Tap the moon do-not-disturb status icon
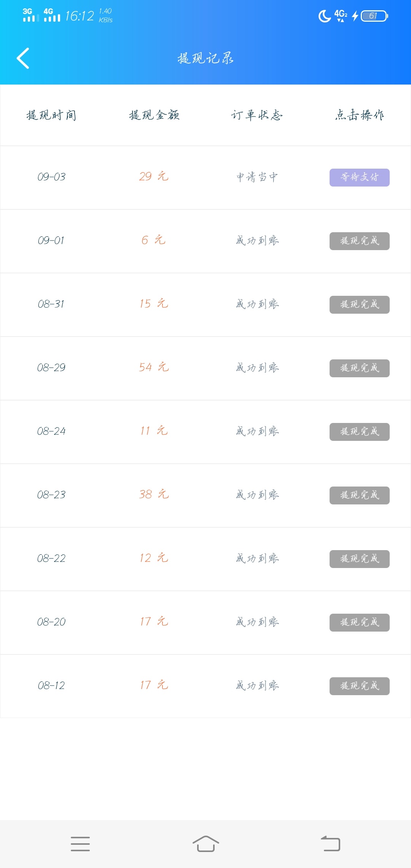The image size is (411, 868). click(324, 16)
